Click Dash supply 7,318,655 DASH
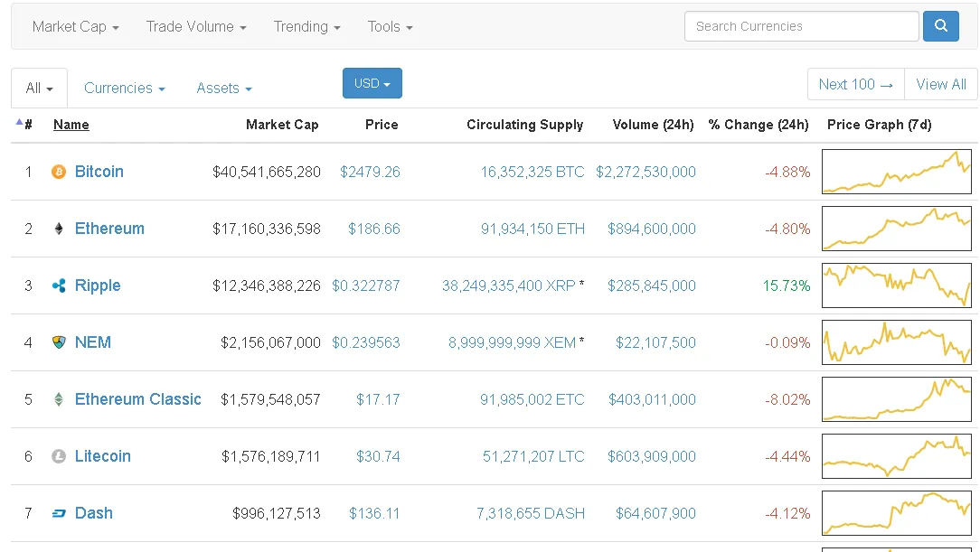 click(x=531, y=513)
